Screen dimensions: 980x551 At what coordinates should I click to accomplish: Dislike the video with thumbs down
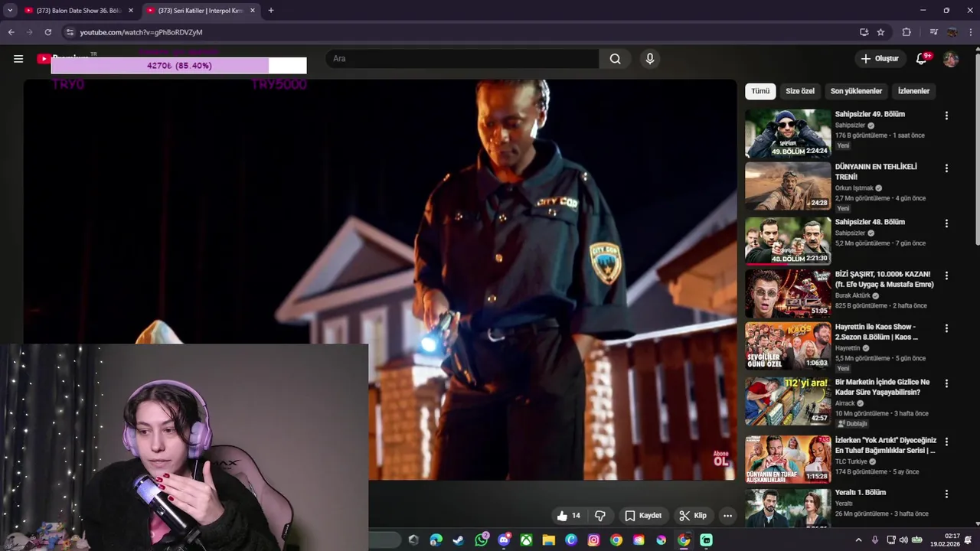tap(600, 516)
